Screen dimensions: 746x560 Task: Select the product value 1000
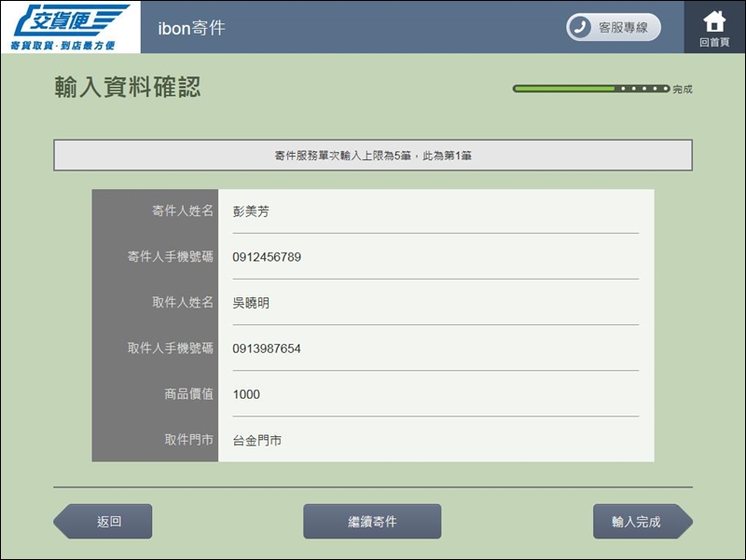246,394
